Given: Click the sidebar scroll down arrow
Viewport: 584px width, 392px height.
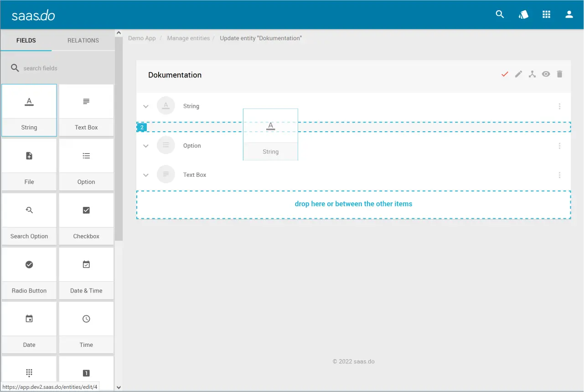Looking at the screenshot, I should pos(119,387).
